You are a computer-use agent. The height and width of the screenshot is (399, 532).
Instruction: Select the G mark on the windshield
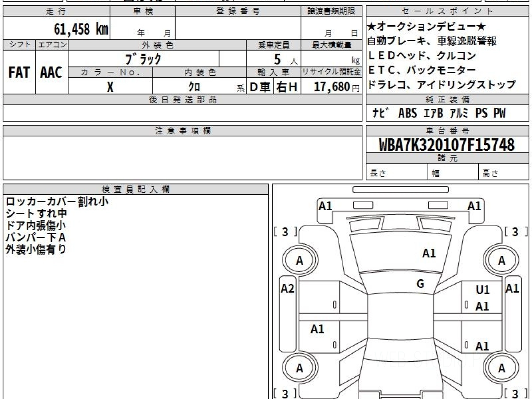tap(420, 284)
